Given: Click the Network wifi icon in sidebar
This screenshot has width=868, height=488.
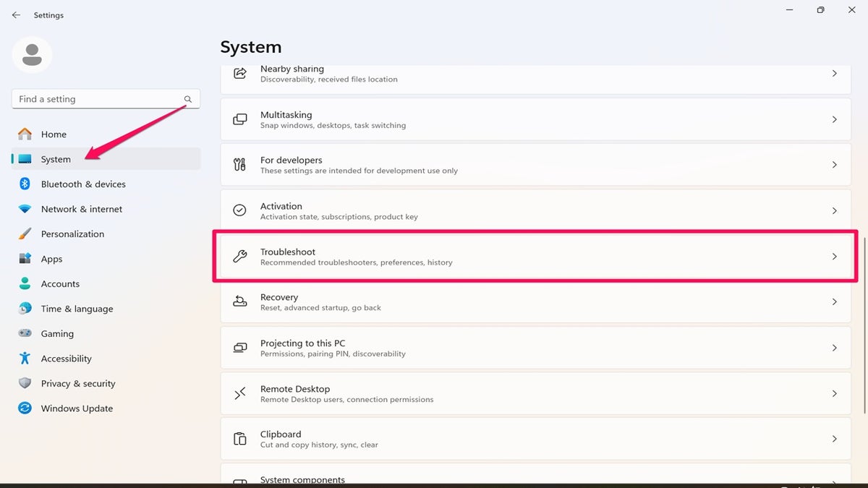Looking at the screenshot, I should pyautogui.click(x=25, y=209).
